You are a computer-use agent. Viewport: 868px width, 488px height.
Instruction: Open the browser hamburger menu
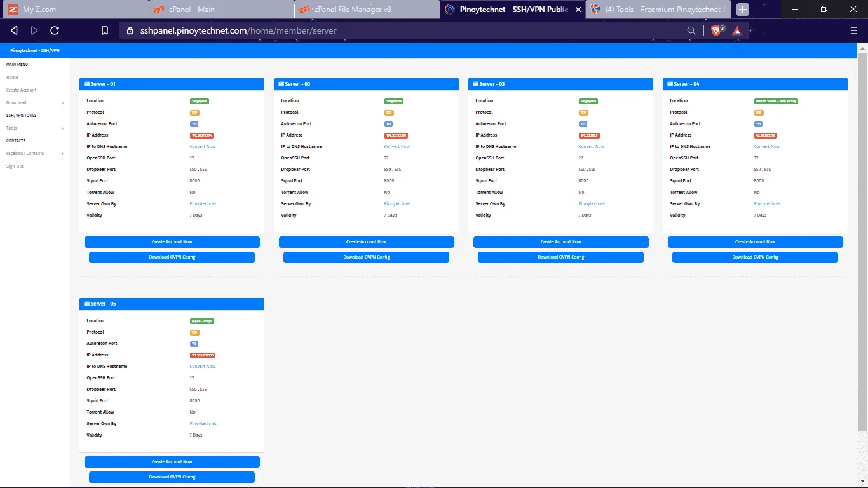pyautogui.click(x=853, y=30)
